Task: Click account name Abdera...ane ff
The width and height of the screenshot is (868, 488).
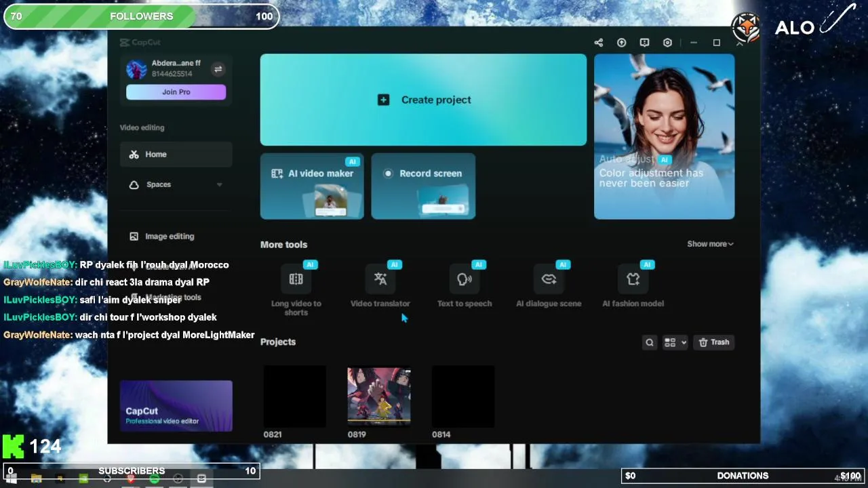Action: coord(176,63)
